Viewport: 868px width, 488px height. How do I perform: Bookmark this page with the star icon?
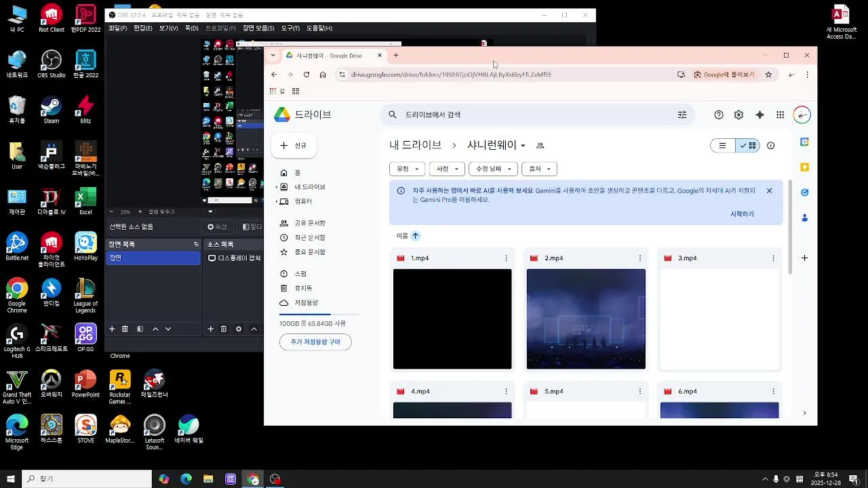[768, 75]
